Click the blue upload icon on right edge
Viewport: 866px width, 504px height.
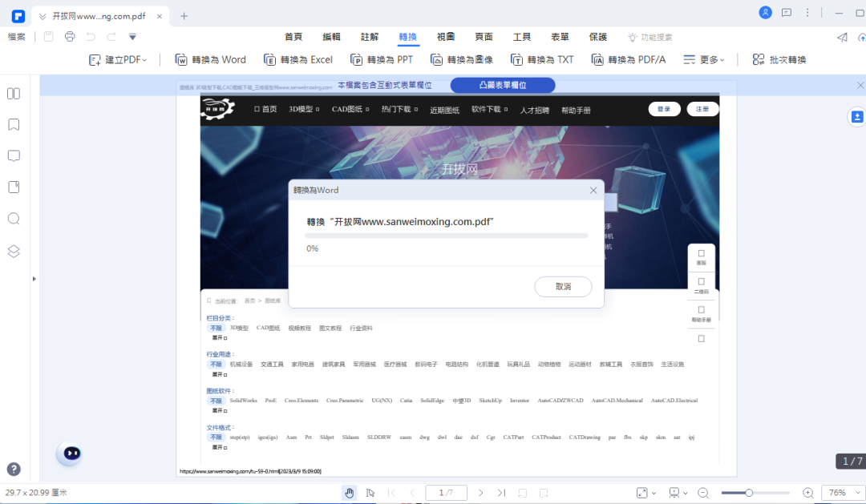tap(856, 116)
